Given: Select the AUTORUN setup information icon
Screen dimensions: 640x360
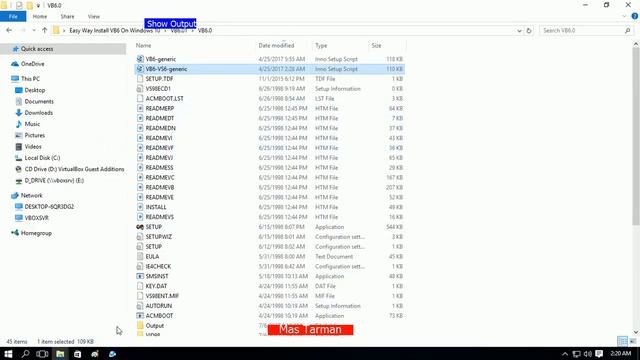Looking at the screenshot, I should click(140, 306).
